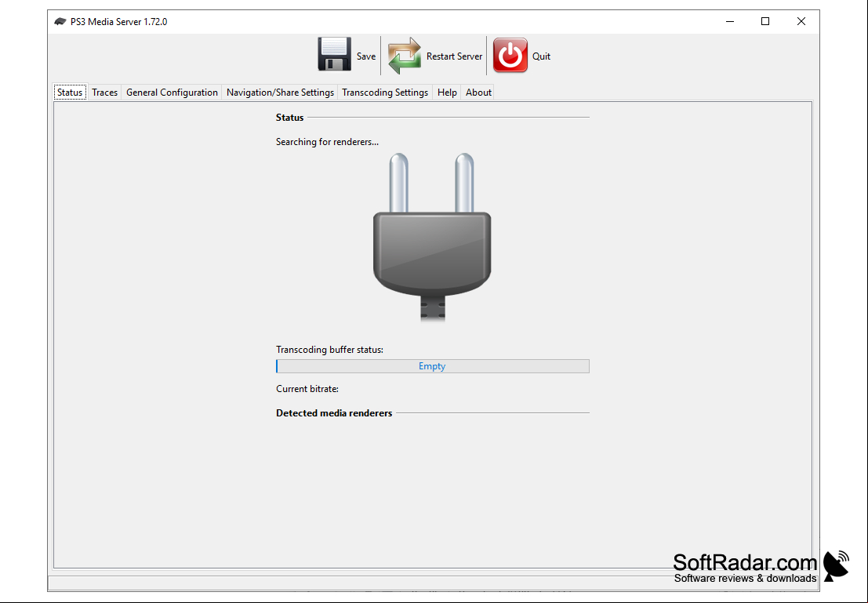This screenshot has width=868, height=603.
Task: Select the Status tab
Action: pos(70,93)
